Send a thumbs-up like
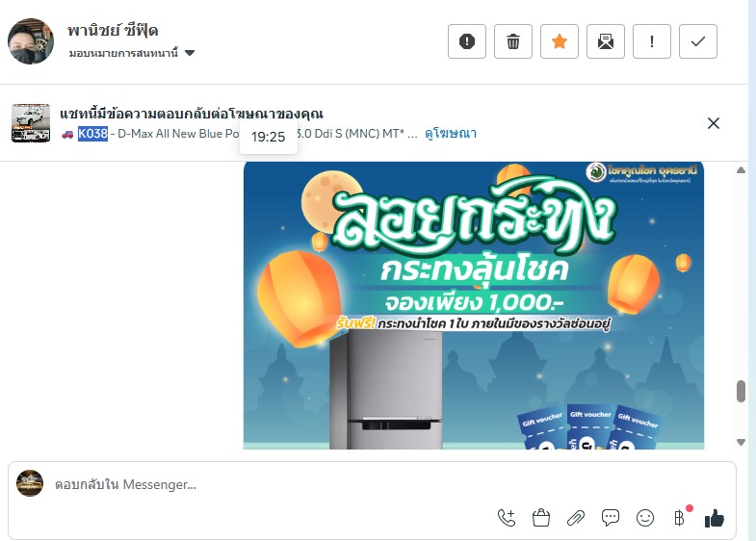Screen dimensions: 756x541 pos(715,518)
